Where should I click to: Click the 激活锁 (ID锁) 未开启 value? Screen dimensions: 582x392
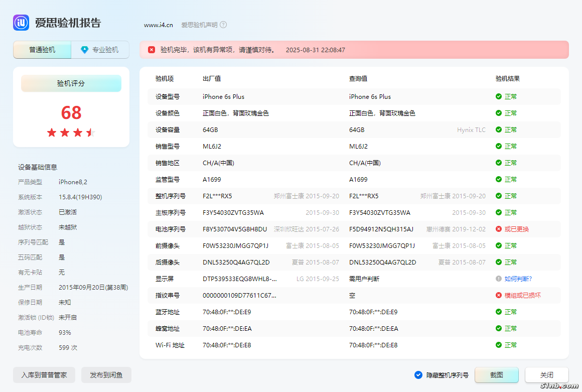[x=68, y=317]
